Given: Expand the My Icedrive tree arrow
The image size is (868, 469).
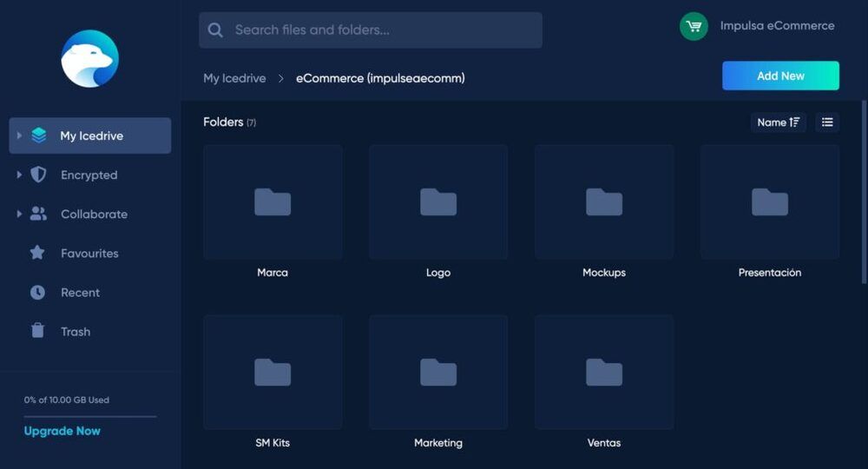Looking at the screenshot, I should click(19, 135).
